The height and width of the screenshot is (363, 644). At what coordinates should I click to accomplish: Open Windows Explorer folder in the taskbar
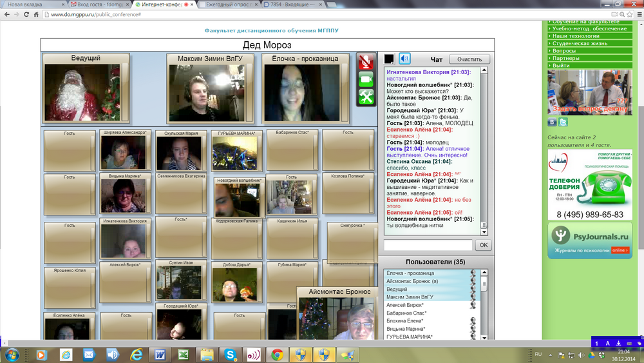point(207,355)
